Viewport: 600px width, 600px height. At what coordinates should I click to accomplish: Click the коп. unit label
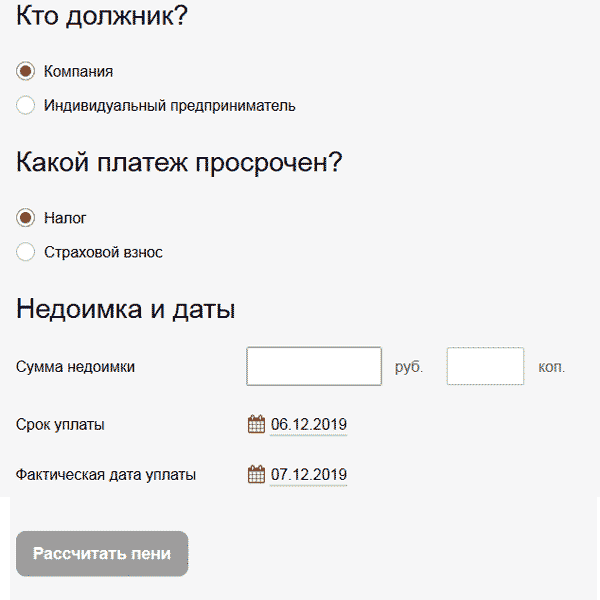[552, 367]
